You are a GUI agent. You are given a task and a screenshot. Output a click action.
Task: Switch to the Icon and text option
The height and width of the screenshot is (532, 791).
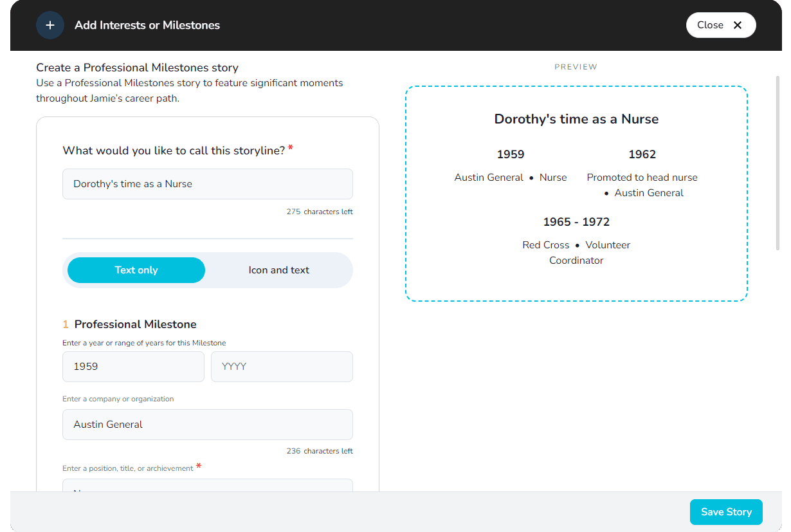(278, 270)
